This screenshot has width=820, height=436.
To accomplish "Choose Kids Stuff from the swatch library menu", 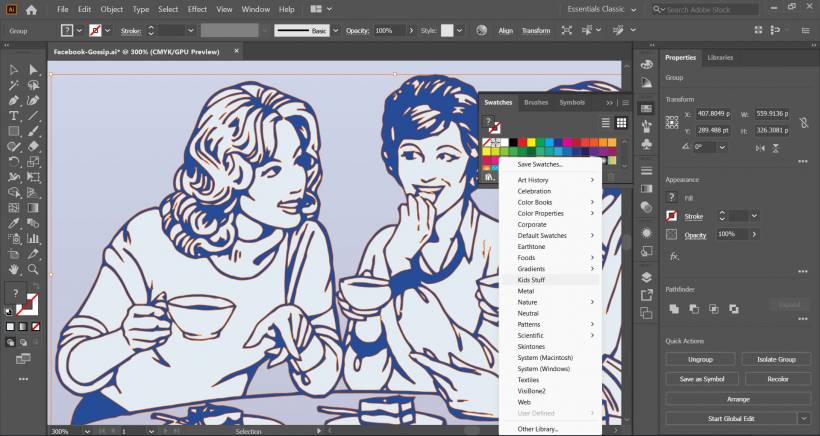I will click(x=531, y=280).
